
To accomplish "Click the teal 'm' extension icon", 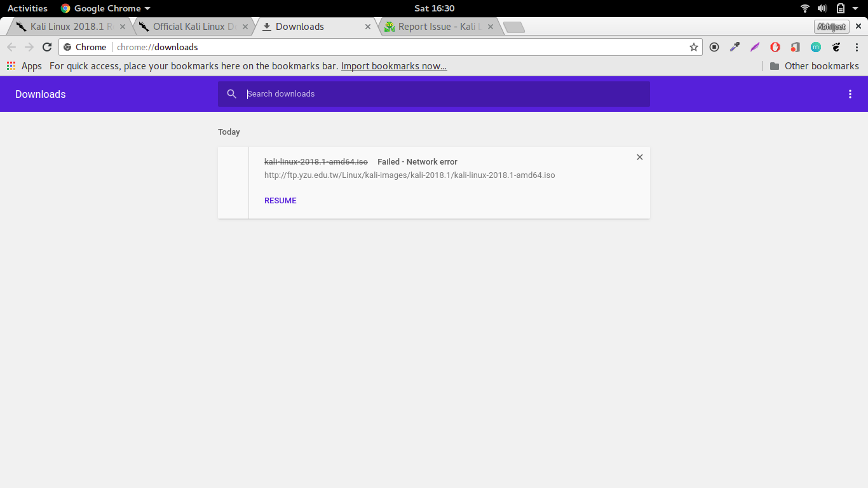I will point(816,47).
